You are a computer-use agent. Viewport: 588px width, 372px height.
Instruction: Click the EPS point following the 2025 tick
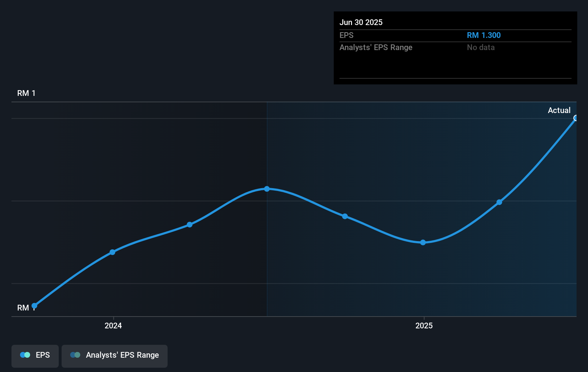click(x=499, y=202)
